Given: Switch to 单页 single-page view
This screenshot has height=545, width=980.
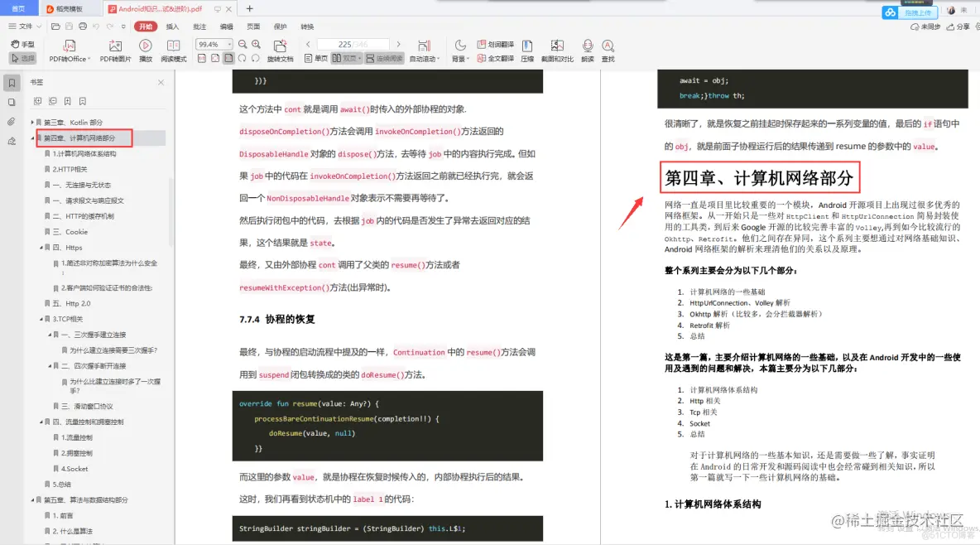Looking at the screenshot, I should pos(317,57).
